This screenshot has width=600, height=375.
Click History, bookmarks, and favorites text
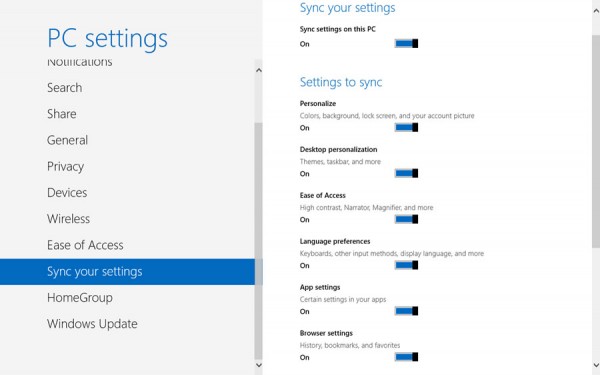(350, 345)
